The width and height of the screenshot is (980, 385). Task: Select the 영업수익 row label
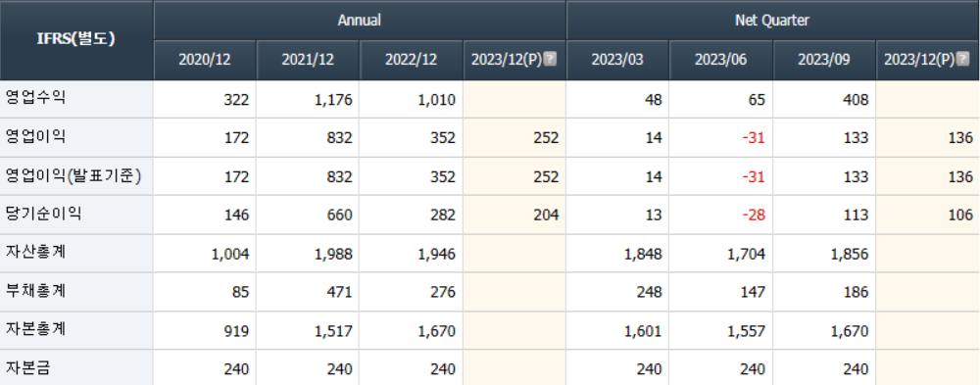35,98
